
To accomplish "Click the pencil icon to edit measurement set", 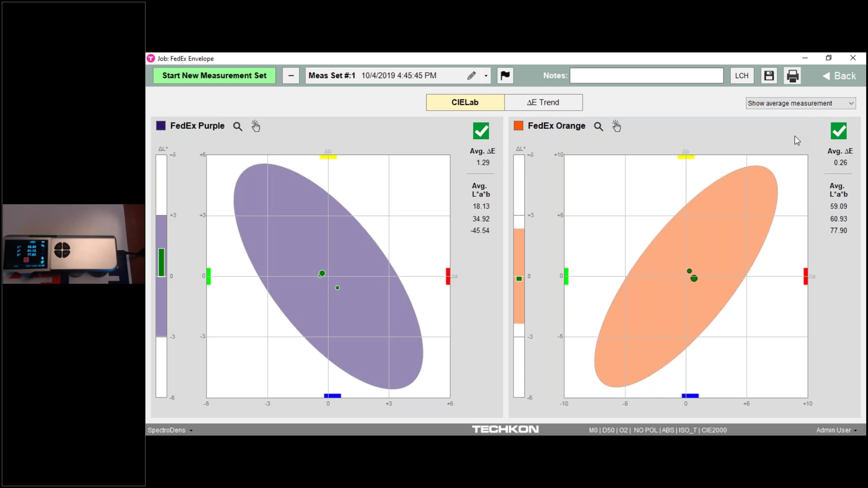I will [x=471, y=76].
